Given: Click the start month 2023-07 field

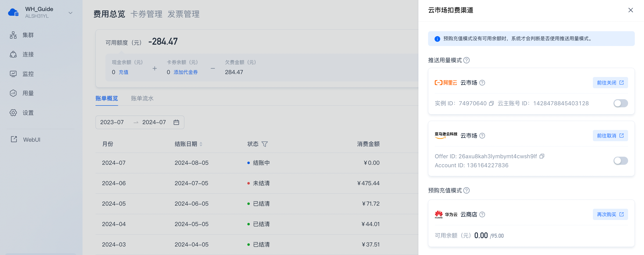Looking at the screenshot, I should tap(112, 122).
